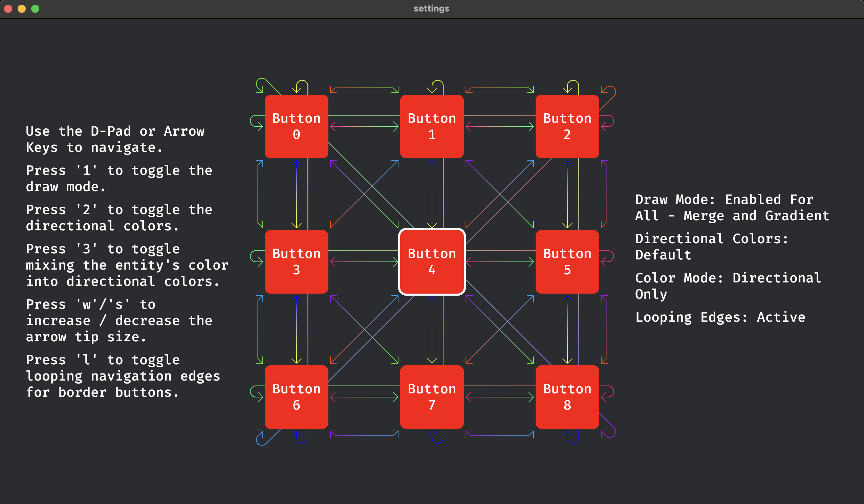Image resolution: width=864 pixels, height=504 pixels.
Task: Click Button 2 at the top right
Action: 567,127
